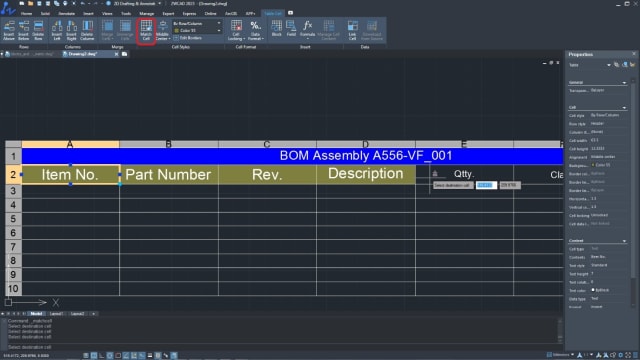Switch to the Annotate ribbon tab
Screen dimensions: 640x360
(x=66, y=13)
